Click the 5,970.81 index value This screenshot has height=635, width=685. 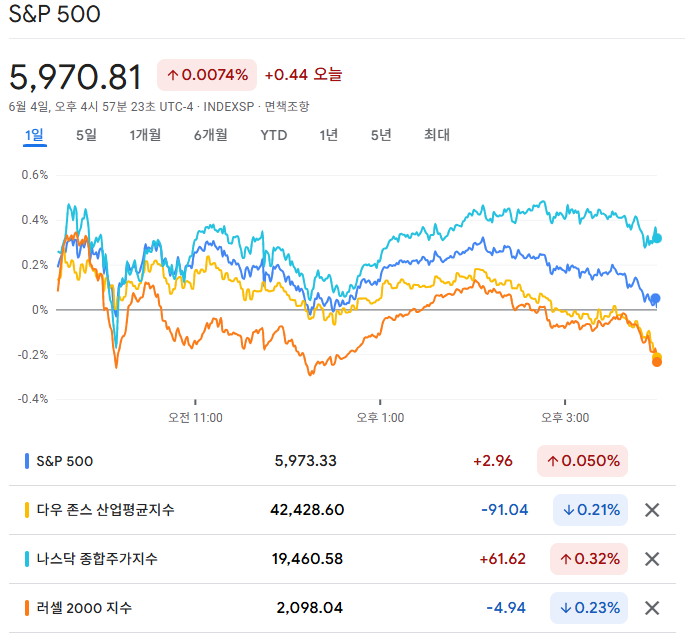[x=75, y=77]
